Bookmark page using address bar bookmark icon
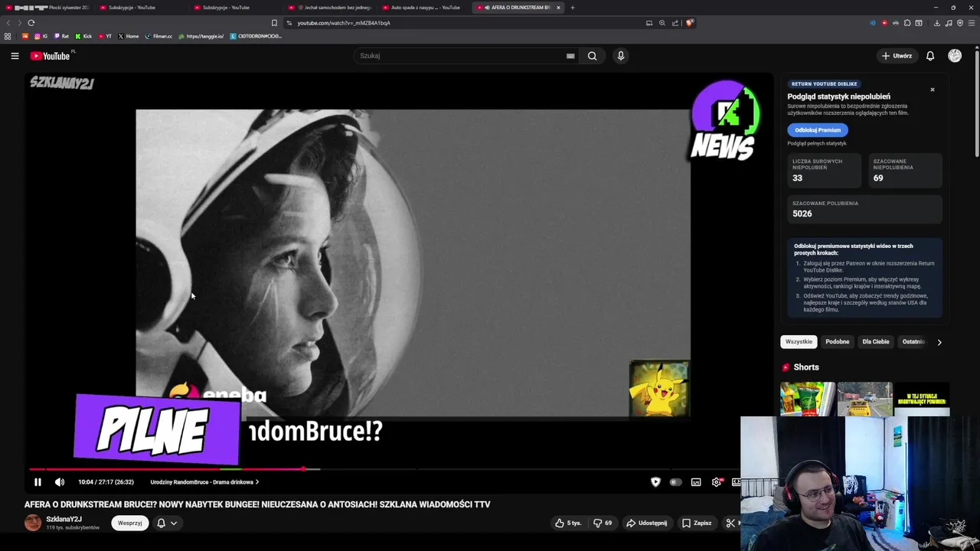The width and height of the screenshot is (980, 551). tap(274, 23)
